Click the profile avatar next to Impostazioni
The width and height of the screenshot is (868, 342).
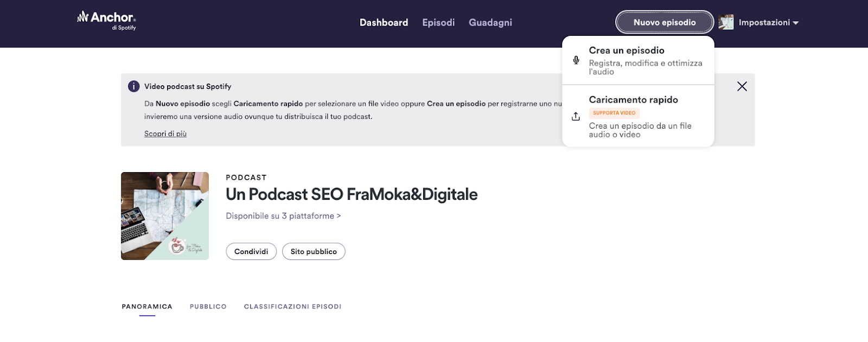click(x=726, y=22)
